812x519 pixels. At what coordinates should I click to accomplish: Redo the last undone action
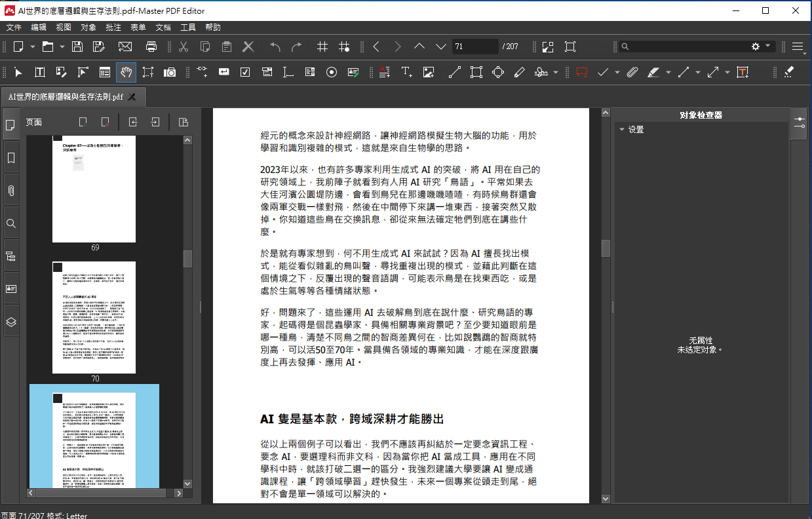pos(296,47)
